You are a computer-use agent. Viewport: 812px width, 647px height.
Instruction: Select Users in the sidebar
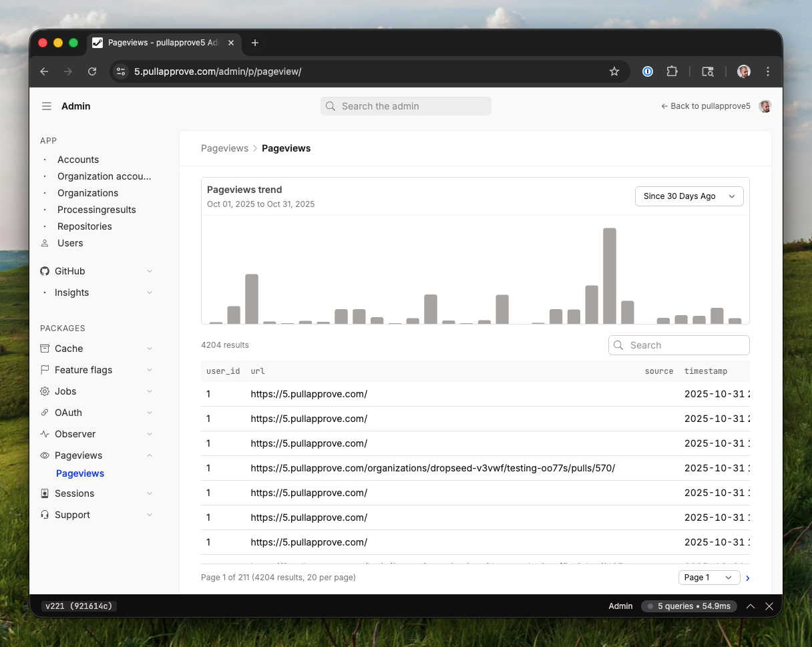pyautogui.click(x=70, y=243)
